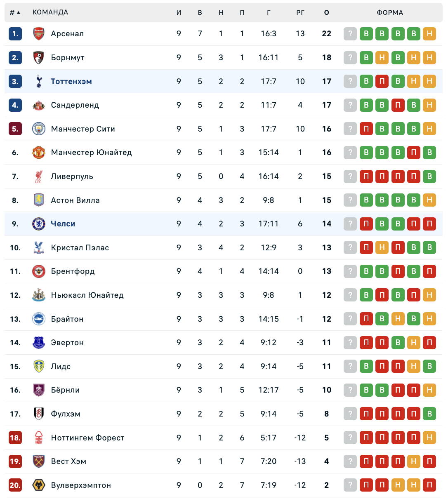
Task: Click Arsenal's gray question mark form badge
Action: coord(350,34)
